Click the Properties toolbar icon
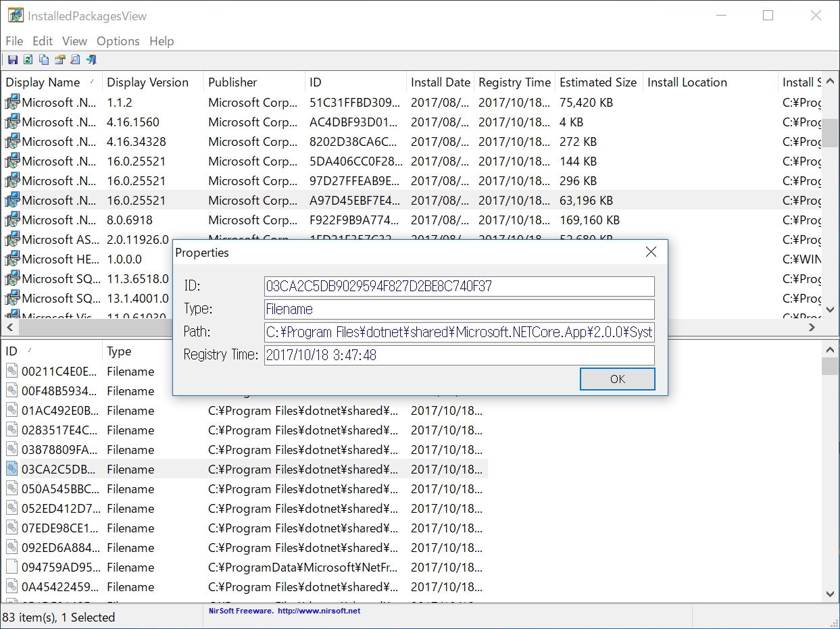Viewport: 840px width, 629px height. [x=59, y=59]
